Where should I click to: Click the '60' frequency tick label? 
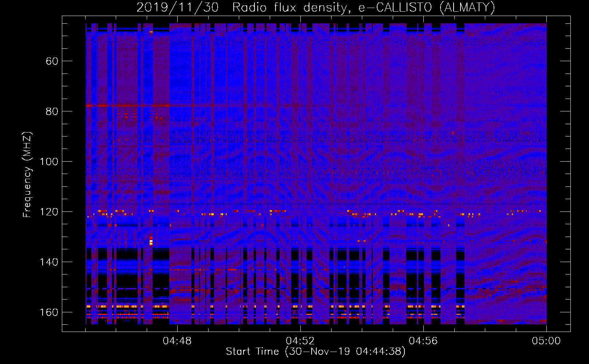click(x=52, y=61)
